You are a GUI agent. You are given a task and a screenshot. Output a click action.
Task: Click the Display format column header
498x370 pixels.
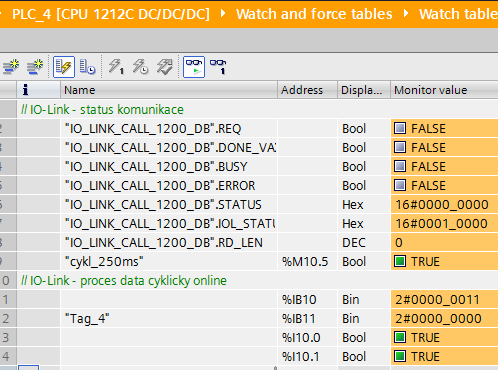(364, 90)
